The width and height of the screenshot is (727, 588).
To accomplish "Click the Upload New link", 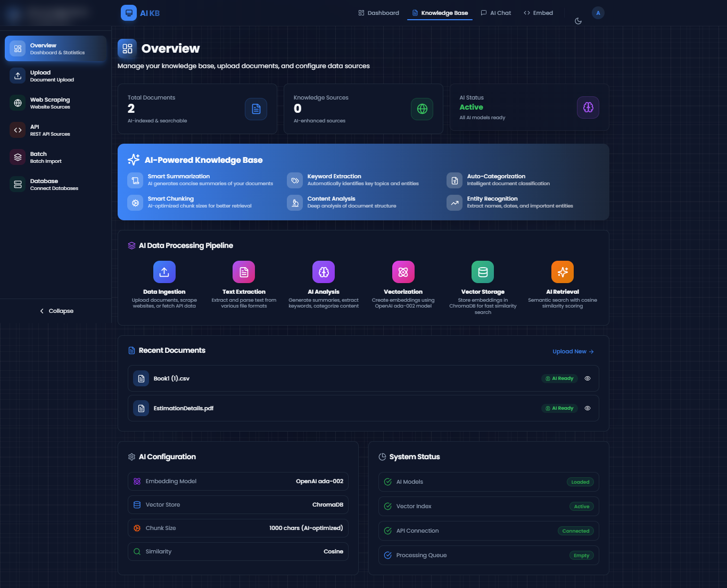I will click(x=573, y=351).
